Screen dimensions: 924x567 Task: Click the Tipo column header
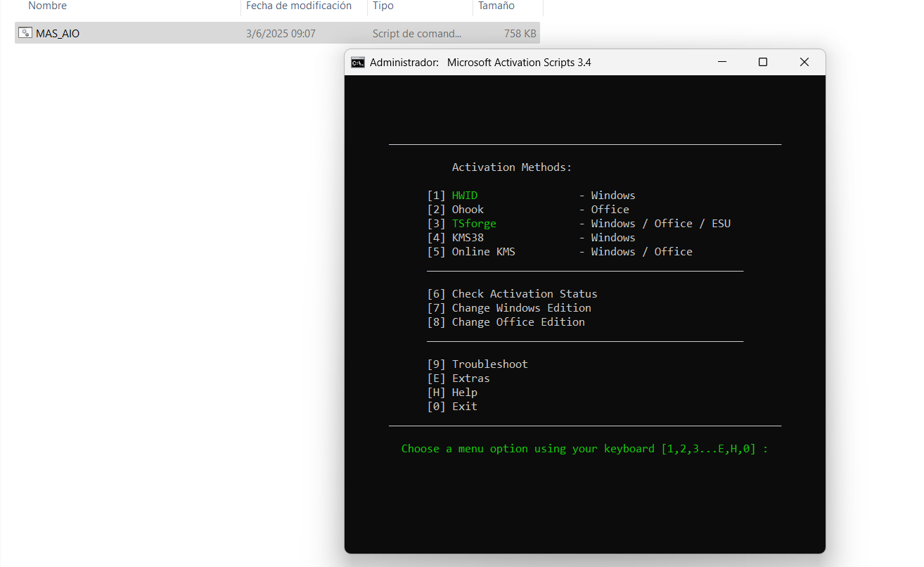click(382, 6)
